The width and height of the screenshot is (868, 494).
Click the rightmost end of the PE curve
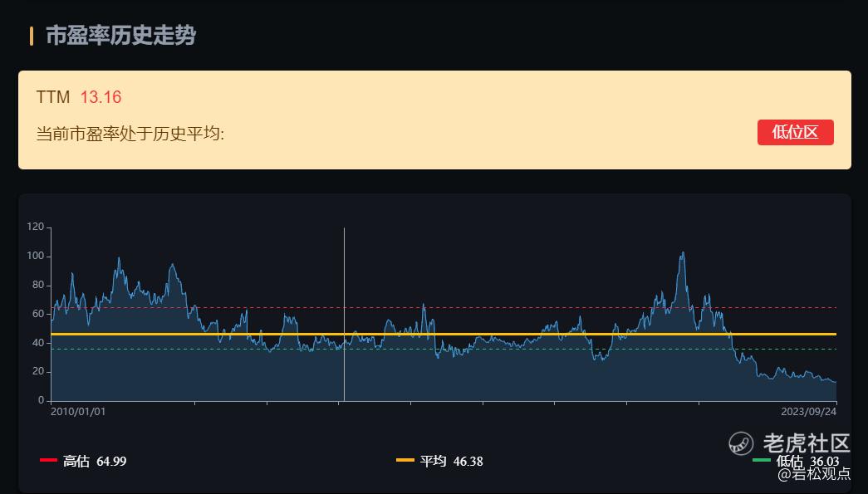coord(836,382)
